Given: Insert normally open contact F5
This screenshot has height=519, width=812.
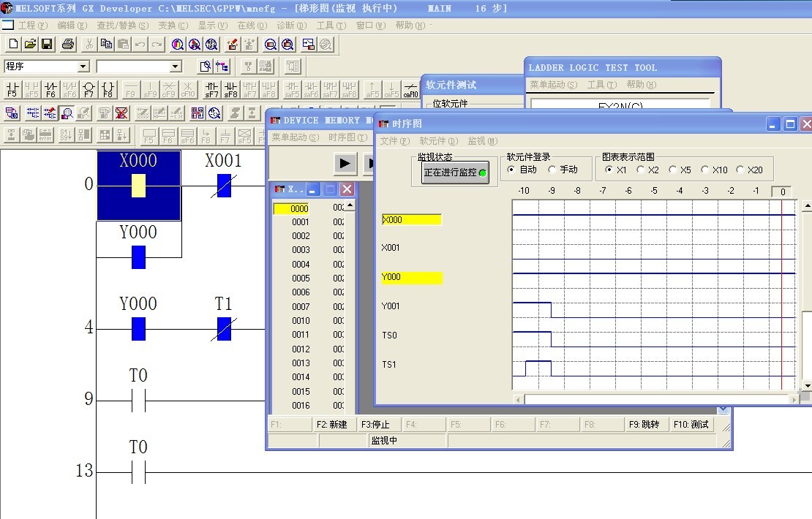Looking at the screenshot, I should 12,90.
